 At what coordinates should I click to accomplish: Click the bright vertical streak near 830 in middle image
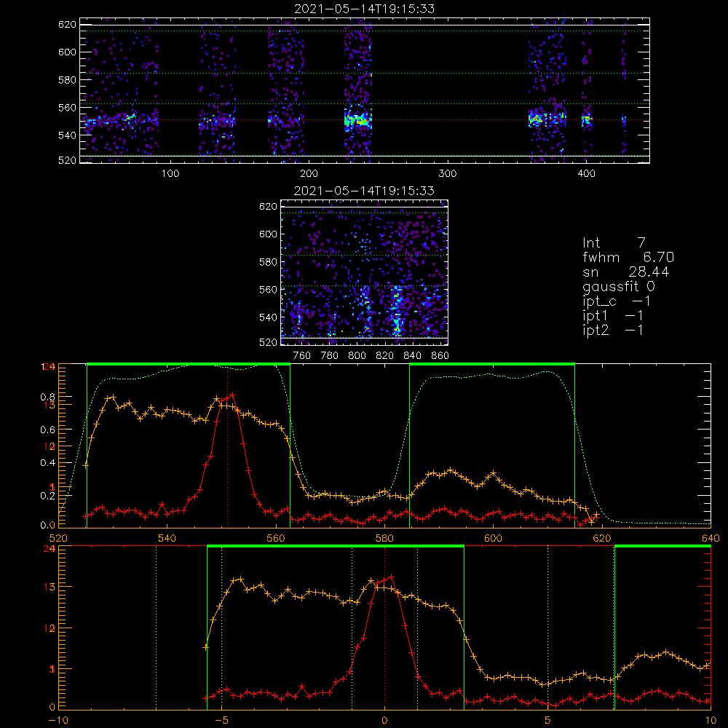pos(397,311)
